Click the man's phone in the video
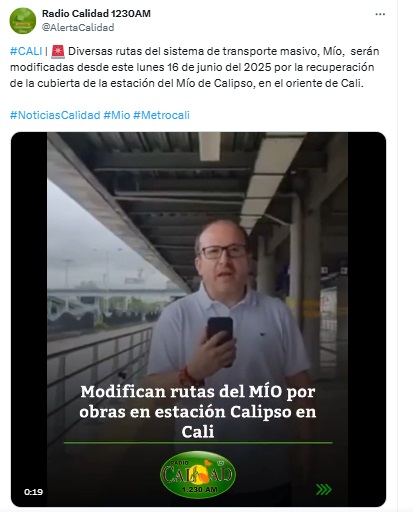The height and width of the screenshot is (512, 413). pyautogui.click(x=220, y=333)
